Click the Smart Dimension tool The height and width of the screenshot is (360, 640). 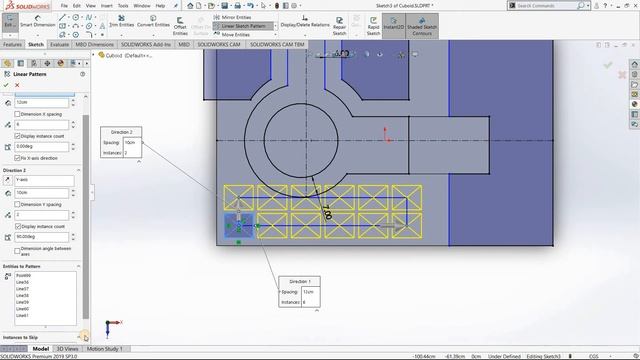[x=38, y=21]
